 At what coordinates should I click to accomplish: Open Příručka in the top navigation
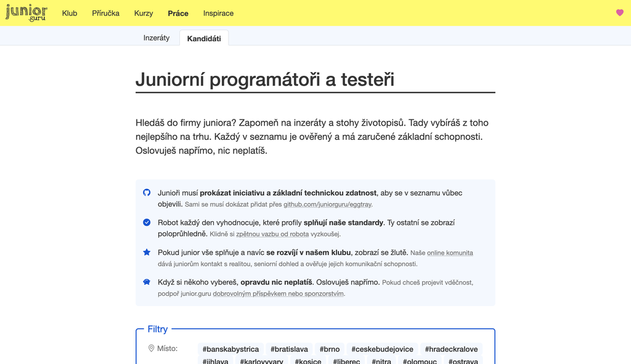(105, 13)
